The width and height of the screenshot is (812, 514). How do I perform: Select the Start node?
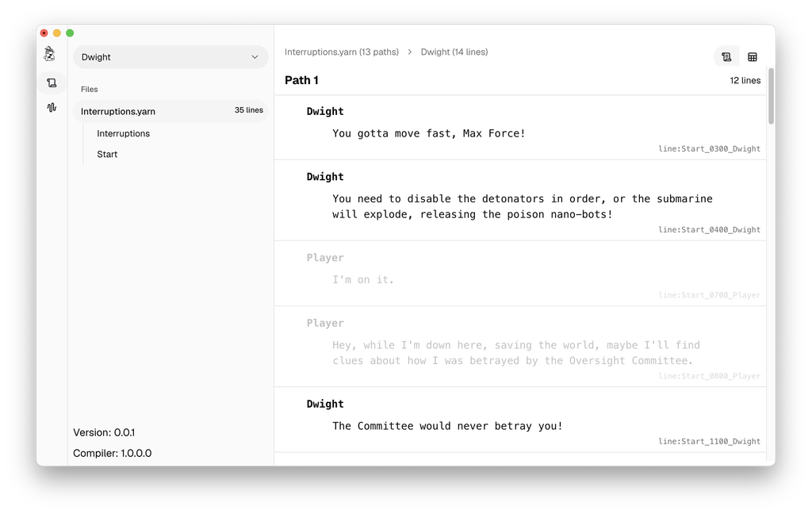107,155
